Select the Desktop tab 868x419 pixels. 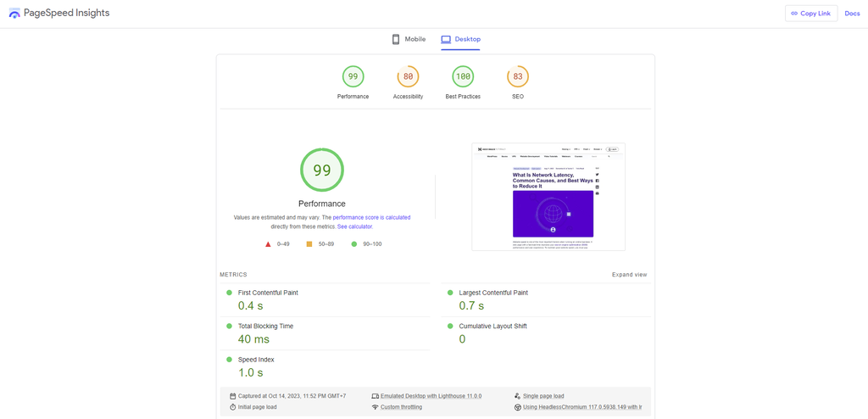point(460,39)
